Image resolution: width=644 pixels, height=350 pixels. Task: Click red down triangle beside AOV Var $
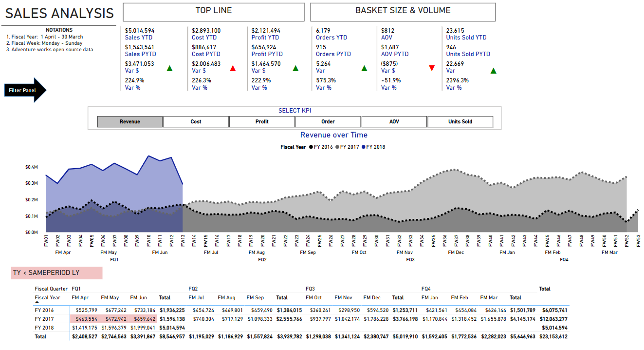point(432,68)
